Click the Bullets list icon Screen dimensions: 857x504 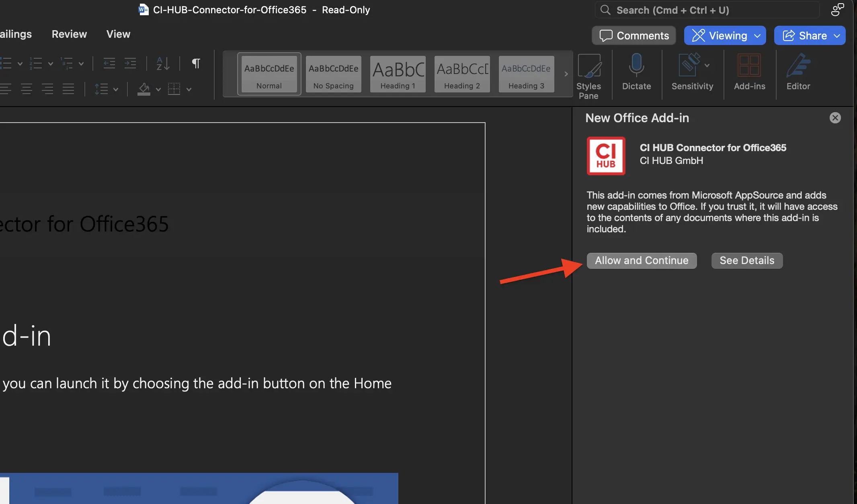coord(6,64)
